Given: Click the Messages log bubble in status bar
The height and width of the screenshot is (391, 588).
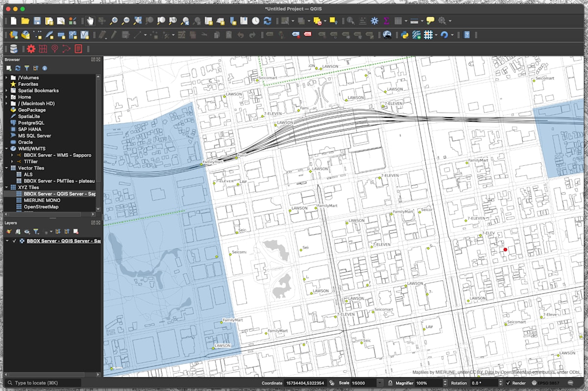Looking at the screenshot, I should pyautogui.click(x=571, y=383).
